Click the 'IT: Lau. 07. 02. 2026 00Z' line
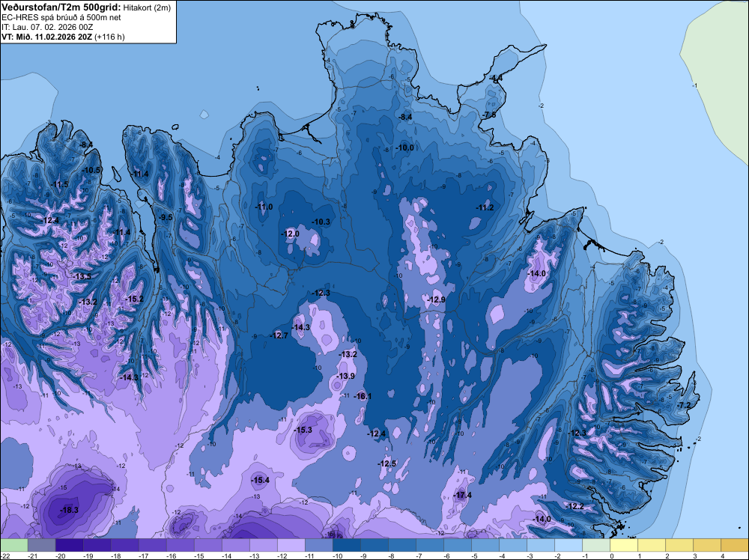The image size is (749, 560). click(46, 27)
